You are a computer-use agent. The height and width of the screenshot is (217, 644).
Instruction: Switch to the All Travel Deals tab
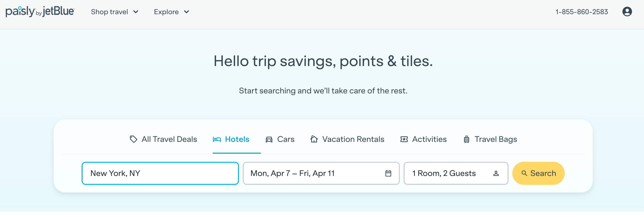point(169,139)
